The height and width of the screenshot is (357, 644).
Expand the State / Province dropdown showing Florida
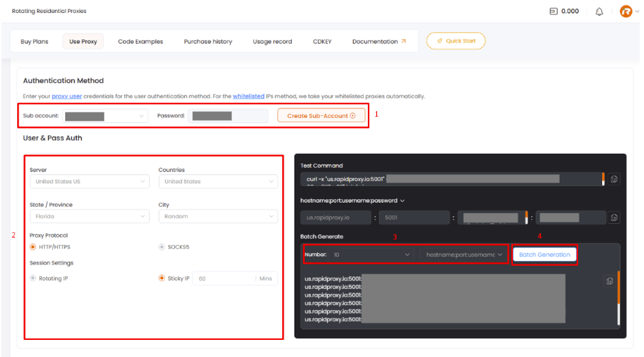click(89, 216)
